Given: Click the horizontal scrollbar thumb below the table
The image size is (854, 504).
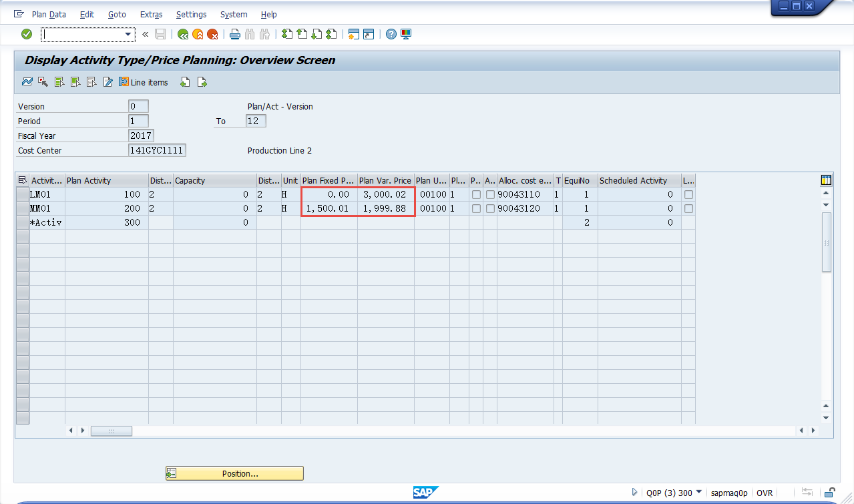Looking at the screenshot, I should (x=112, y=431).
